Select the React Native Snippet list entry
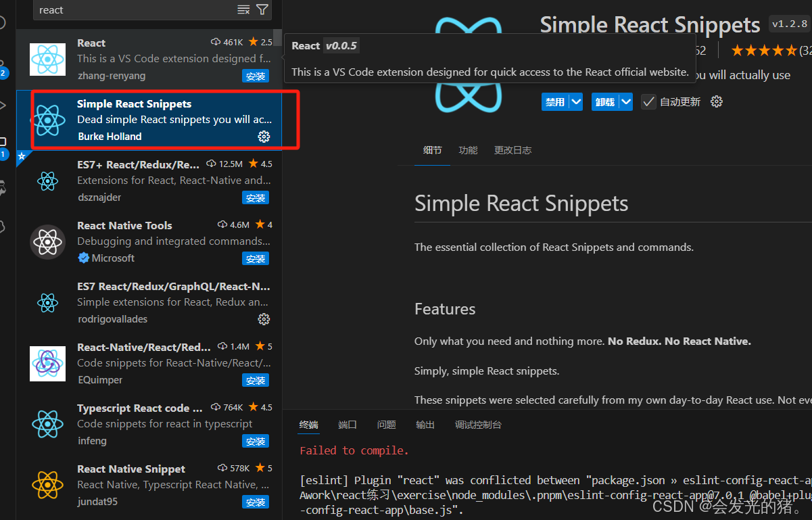 (149, 486)
